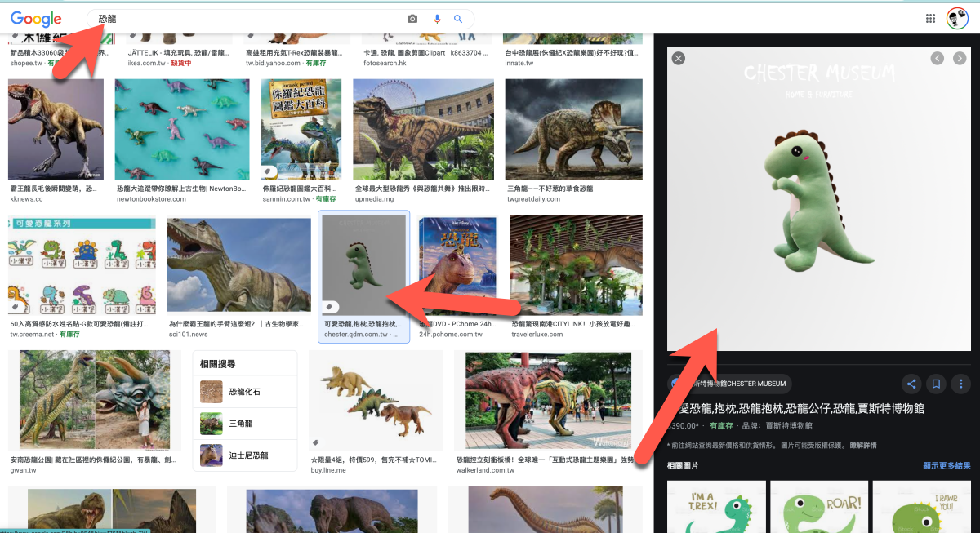Open the Google account avatar
Image resolution: width=980 pixels, height=533 pixels.
pyautogui.click(x=957, y=19)
